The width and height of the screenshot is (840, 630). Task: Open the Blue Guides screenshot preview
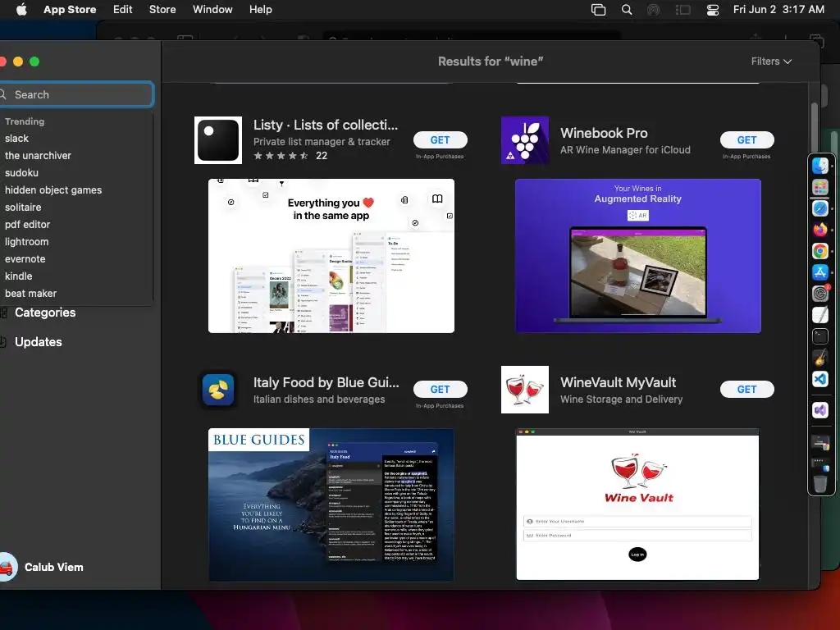click(331, 504)
